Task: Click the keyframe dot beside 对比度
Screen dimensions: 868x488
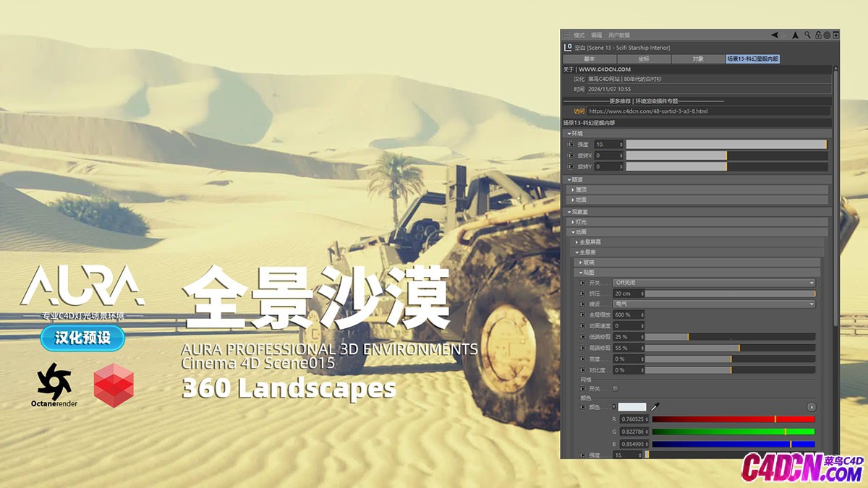Action: coord(583,369)
